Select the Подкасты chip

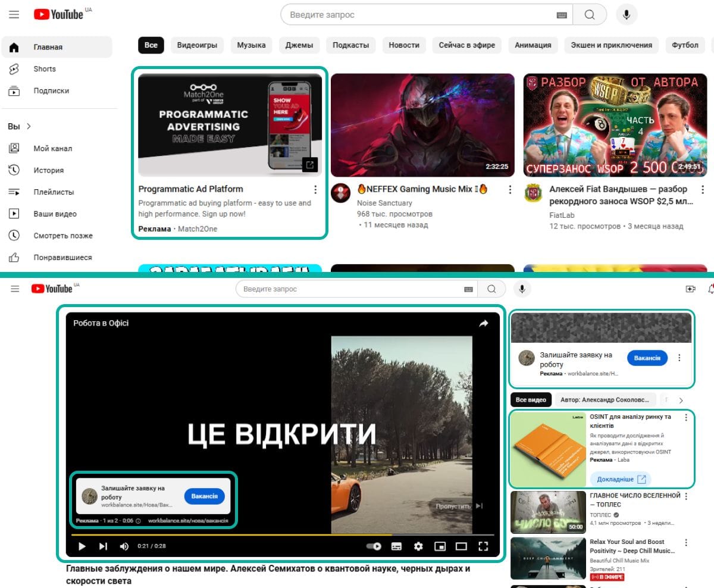[x=350, y=45]
